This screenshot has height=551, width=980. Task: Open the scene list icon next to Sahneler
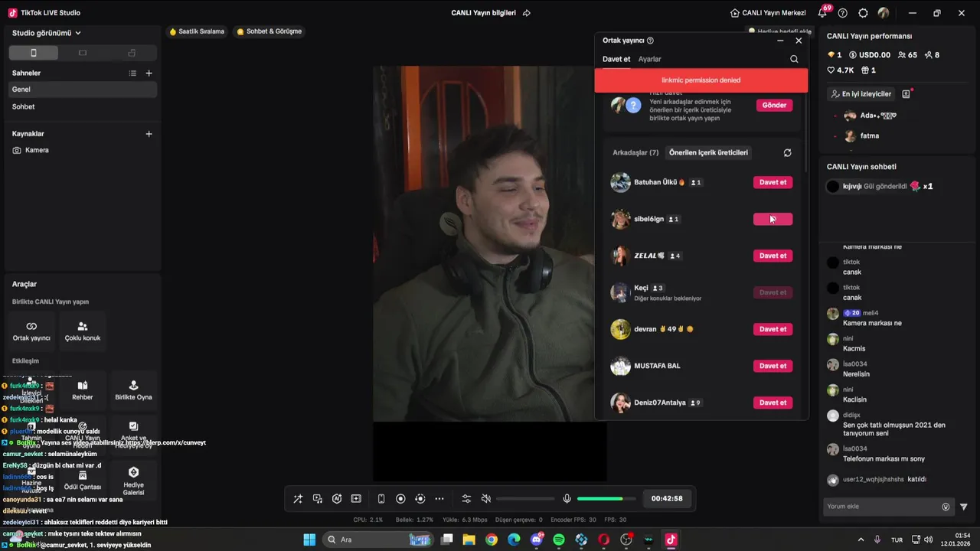click(x=132, y=73)
